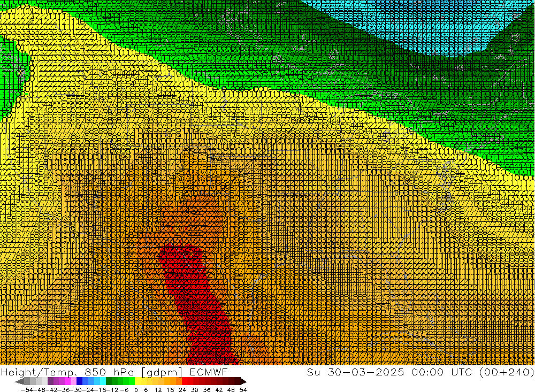Viewport: 535px width, 392px height.
Task: Click the 'Height/Temp. 850 hPa' map title
Action: point(67,372)
